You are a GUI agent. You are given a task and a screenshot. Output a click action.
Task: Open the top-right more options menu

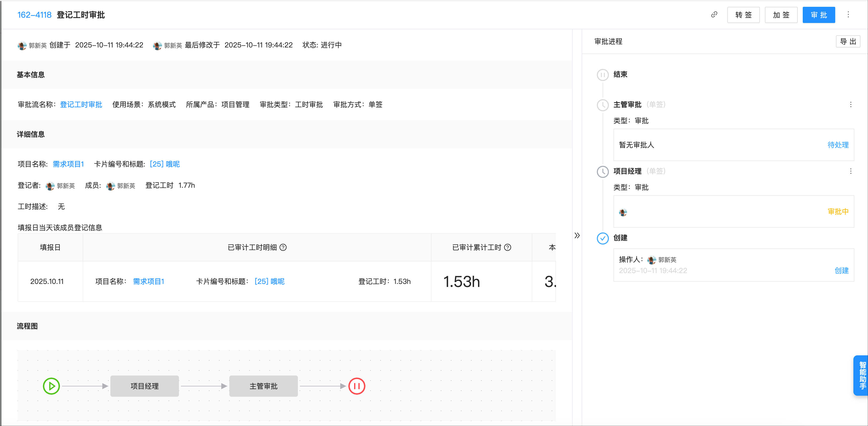click(848, 14)
